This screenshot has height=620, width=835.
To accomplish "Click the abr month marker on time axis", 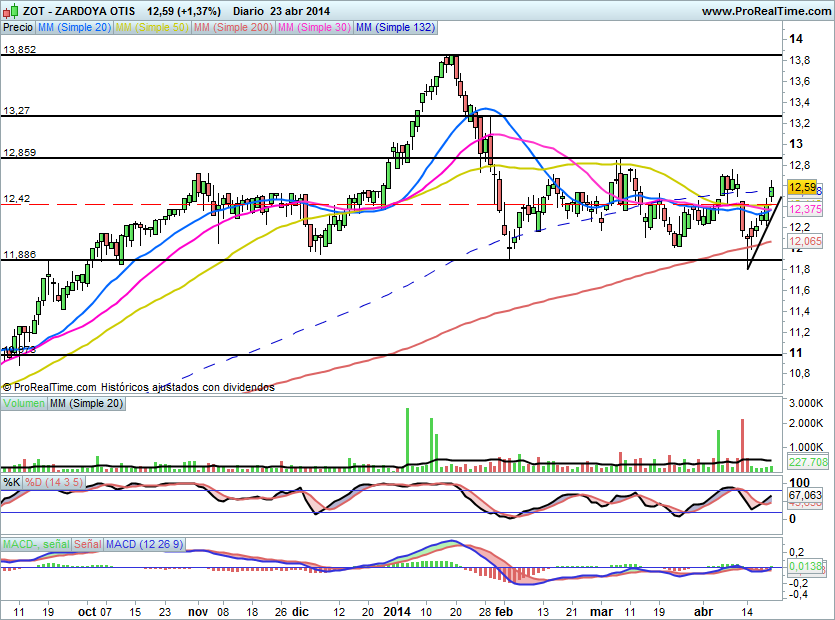I will 703,611.
